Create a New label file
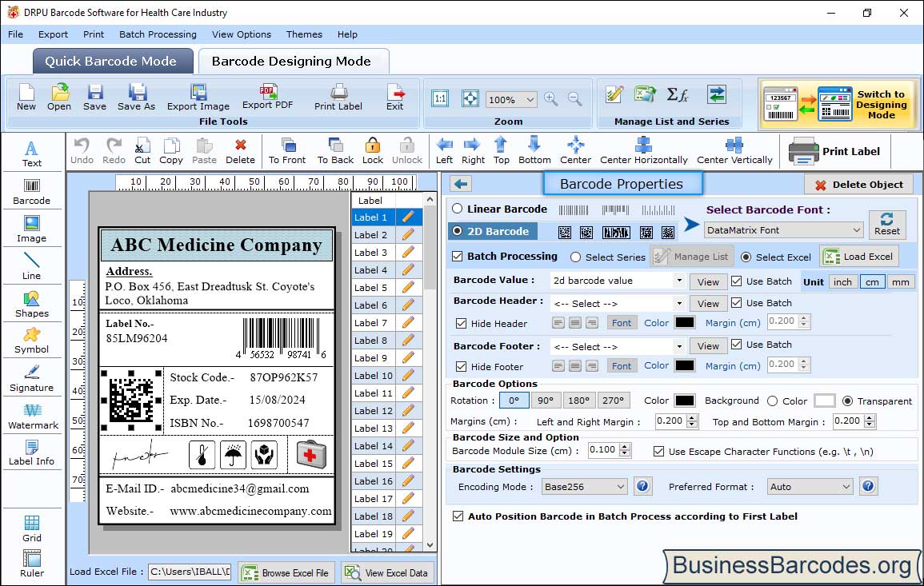This screenshot has width=924, height=586. (x=26, y=98)
